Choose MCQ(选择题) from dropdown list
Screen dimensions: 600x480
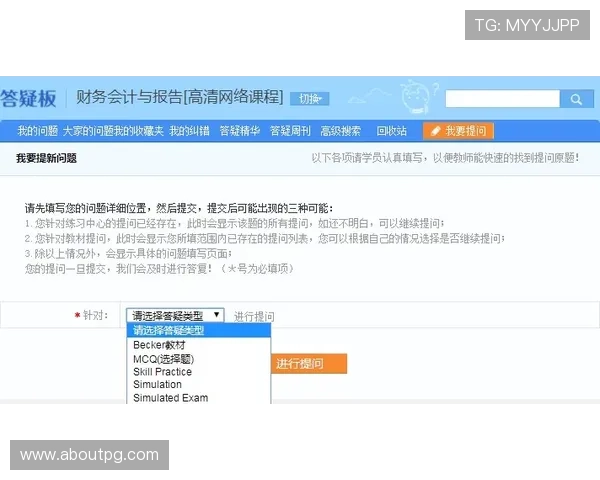pyautogui.click(x=199, y=359)
